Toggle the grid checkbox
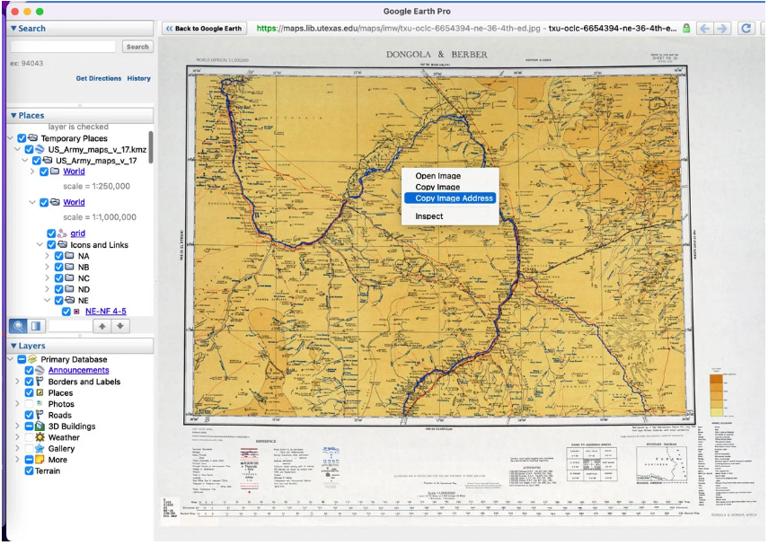Image resolution: width=768 pixels, height=545 pixels. point(51,234)
